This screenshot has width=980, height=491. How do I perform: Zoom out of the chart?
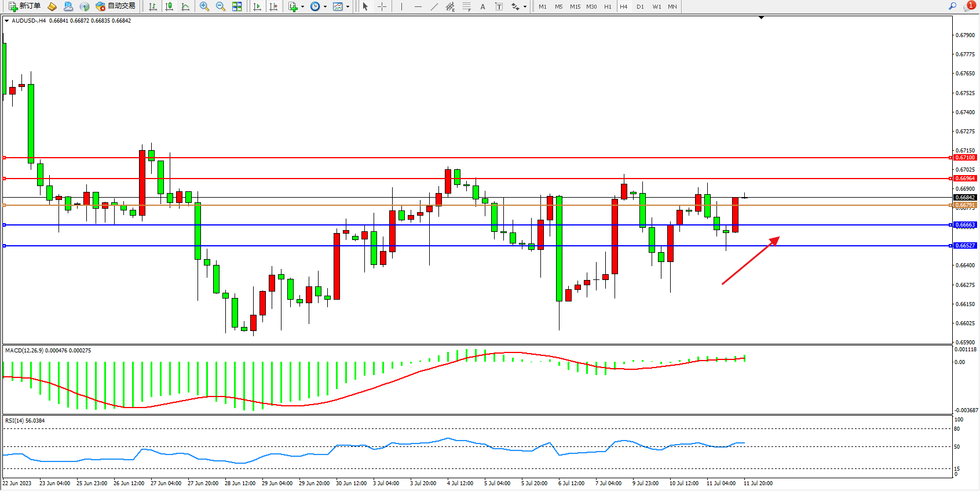[x=221, y=7]
